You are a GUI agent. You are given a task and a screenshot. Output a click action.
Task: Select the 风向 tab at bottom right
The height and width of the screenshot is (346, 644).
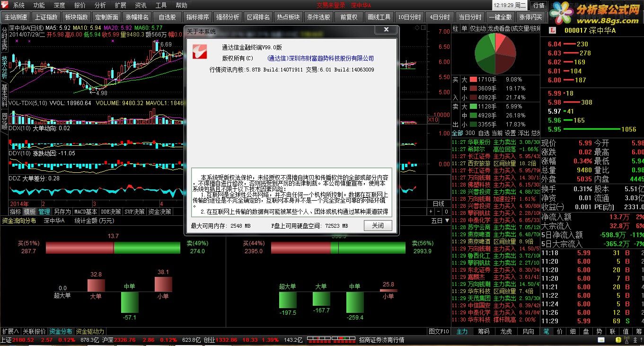click(528, 331)
